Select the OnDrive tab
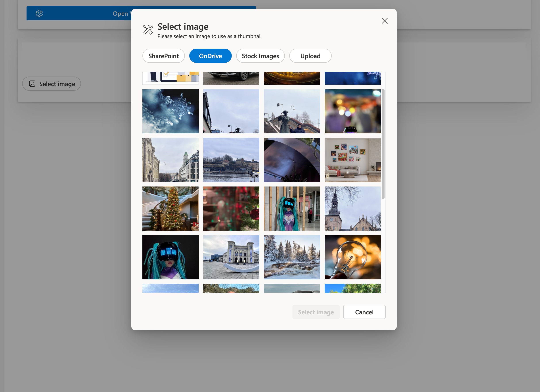Viewport: 540px width, 392px height. [210, 56]
